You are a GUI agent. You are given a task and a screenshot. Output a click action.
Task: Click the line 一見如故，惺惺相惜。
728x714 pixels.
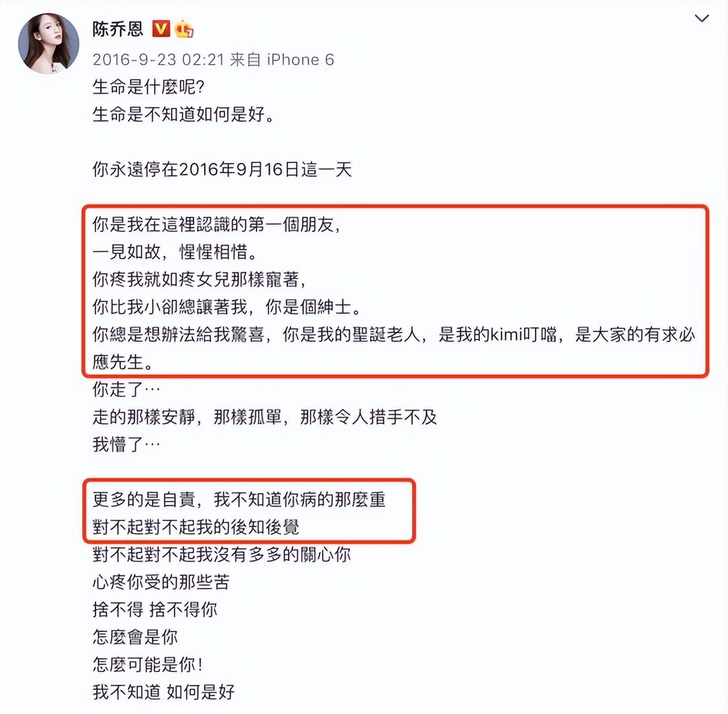[x=175, y=252]
